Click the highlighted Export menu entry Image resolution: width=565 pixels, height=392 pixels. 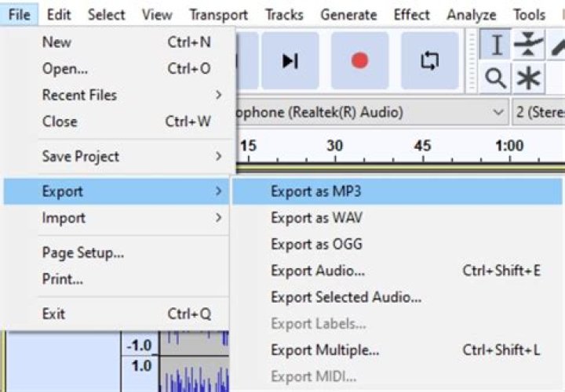pos(116,191)
